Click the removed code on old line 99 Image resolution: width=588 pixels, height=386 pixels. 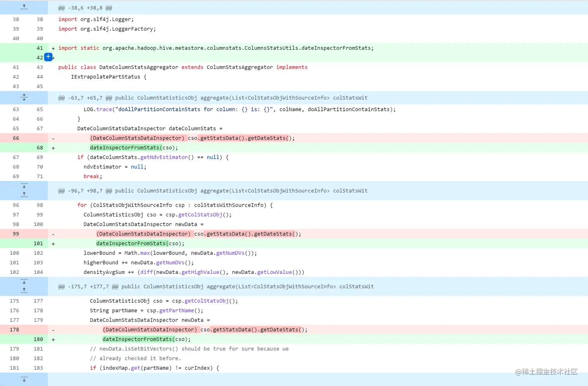198,233
